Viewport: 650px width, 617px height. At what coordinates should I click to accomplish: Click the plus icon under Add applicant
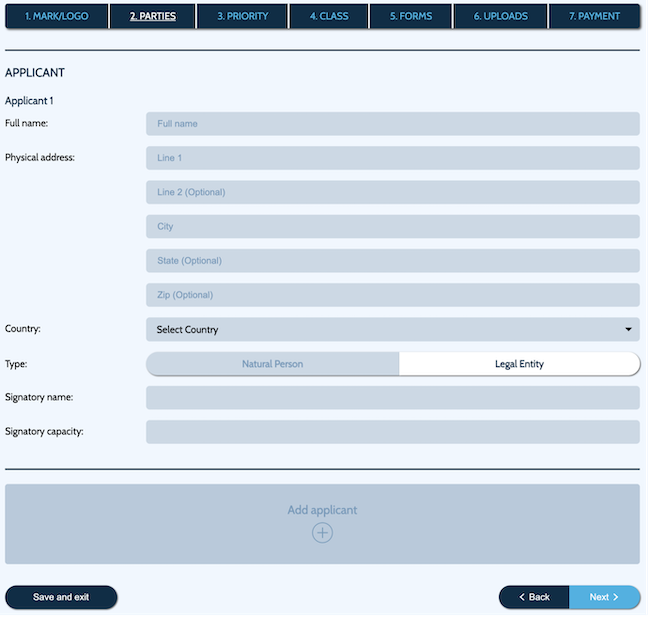[x=322, y=533]
